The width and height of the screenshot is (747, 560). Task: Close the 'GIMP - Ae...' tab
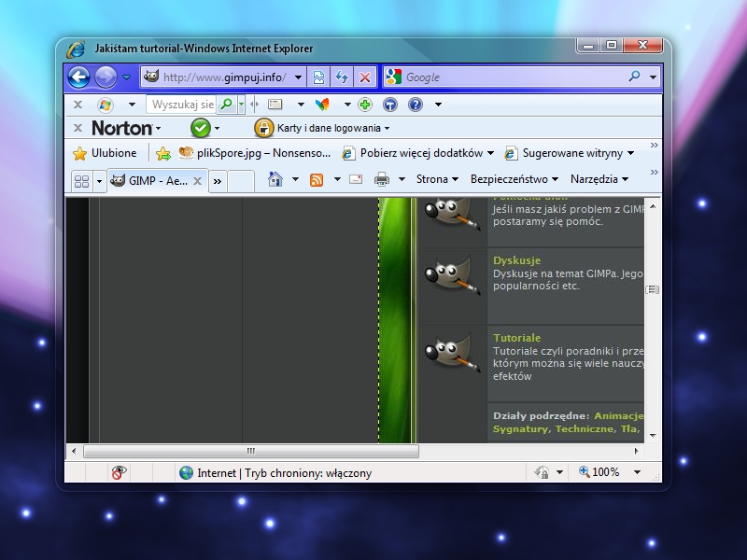tap(197, 181)
